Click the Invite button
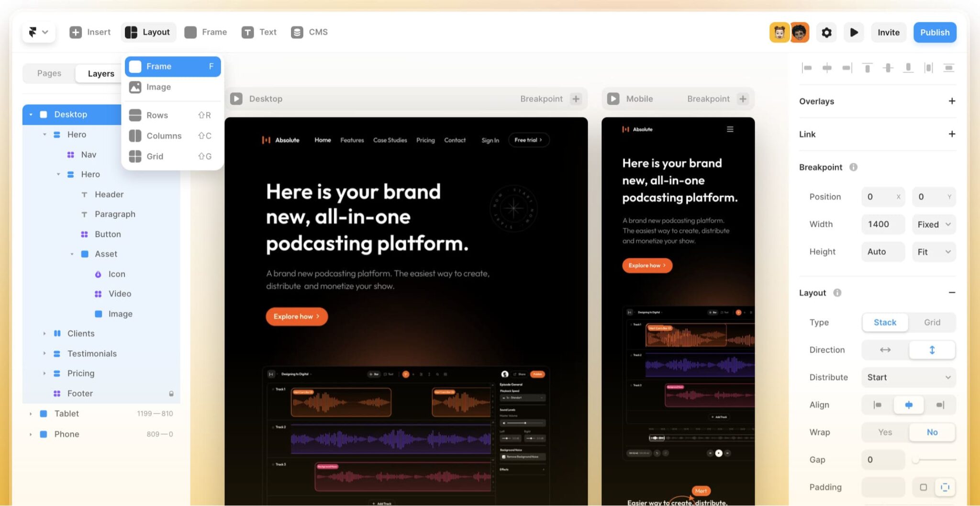 pyautogui.click(x=888, y=33)
